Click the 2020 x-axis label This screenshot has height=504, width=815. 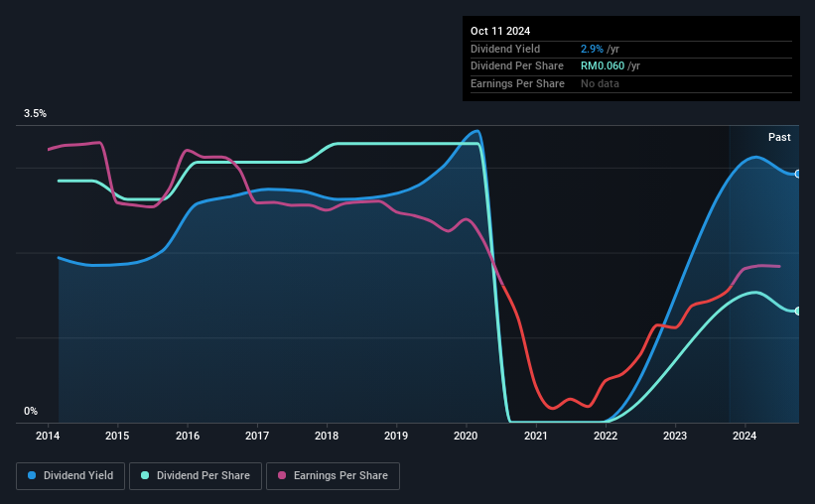(466, 436)
